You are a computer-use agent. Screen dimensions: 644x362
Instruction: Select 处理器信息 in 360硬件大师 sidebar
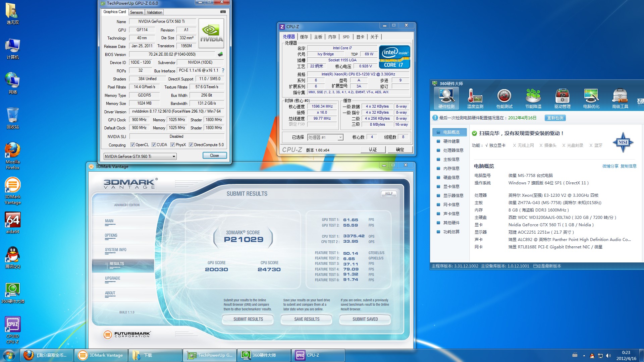coord(449,150)
